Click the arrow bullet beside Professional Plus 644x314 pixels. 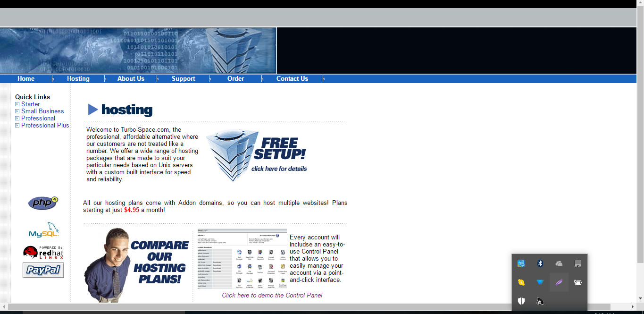pos(17,126)
